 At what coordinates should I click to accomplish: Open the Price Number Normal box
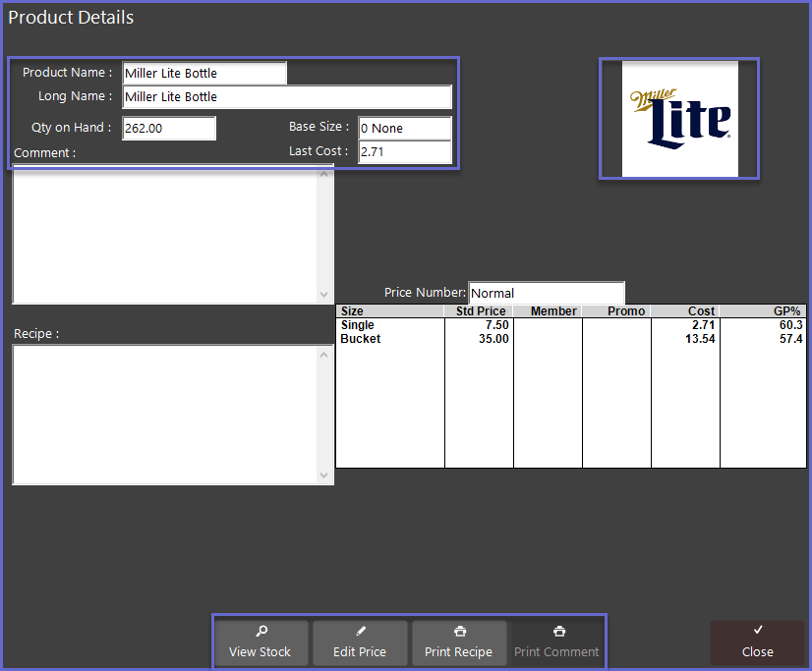click(546, 293)
